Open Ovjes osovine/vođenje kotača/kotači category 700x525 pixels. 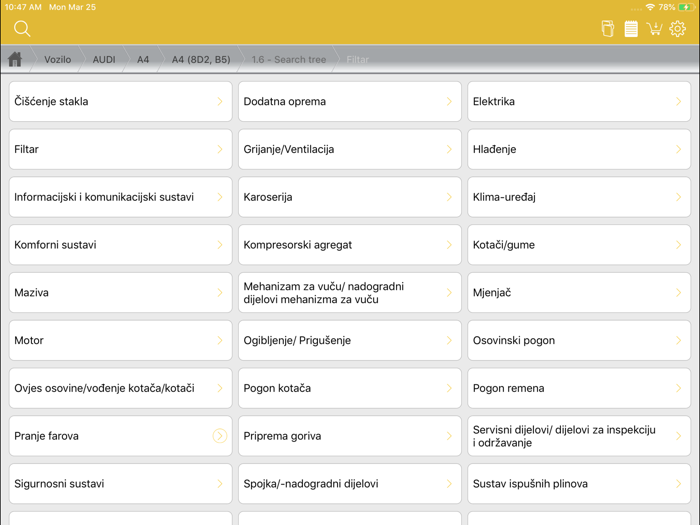(121, 388)
